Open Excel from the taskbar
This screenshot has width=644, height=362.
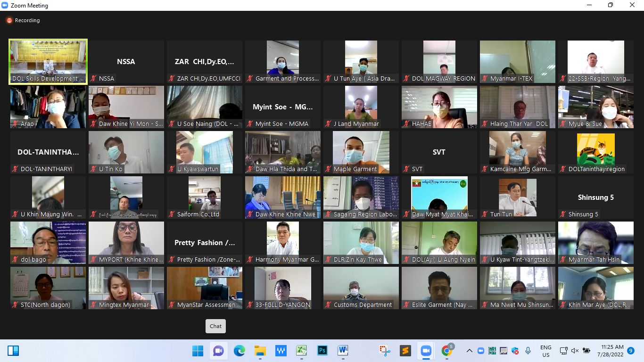point(302,351)
